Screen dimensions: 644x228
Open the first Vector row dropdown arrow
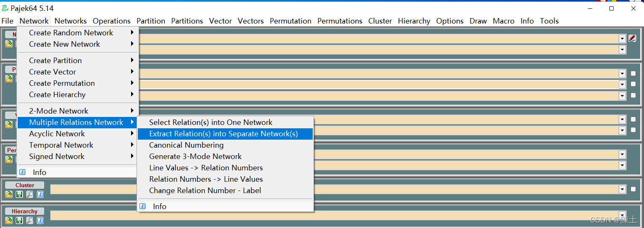[623, 119]
